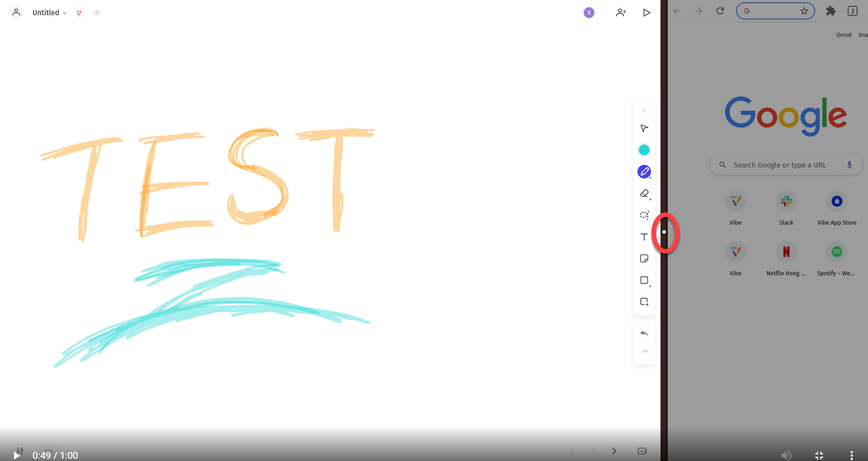Open the Untitled board name dropdown
Viewport: 868px width, 461px height.
[x=49, y=13]
